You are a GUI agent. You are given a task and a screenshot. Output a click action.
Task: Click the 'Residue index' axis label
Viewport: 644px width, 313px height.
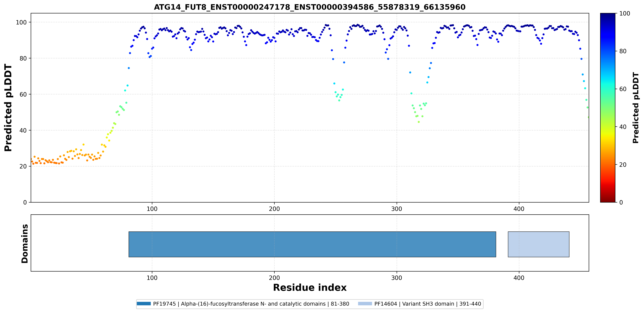(310, 287)
